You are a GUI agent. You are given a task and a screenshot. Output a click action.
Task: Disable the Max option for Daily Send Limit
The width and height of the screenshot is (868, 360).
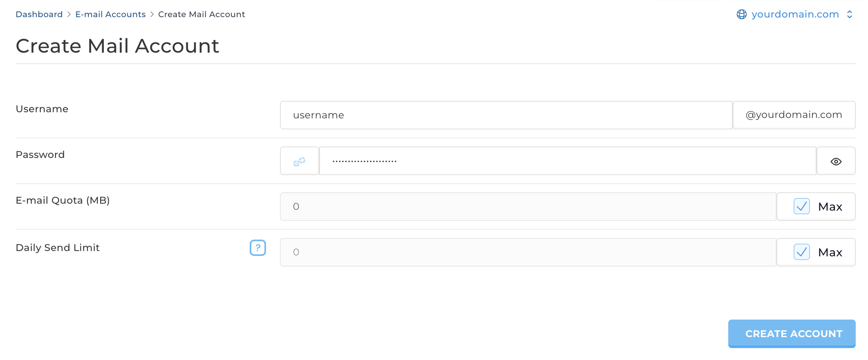coord(801,252)
